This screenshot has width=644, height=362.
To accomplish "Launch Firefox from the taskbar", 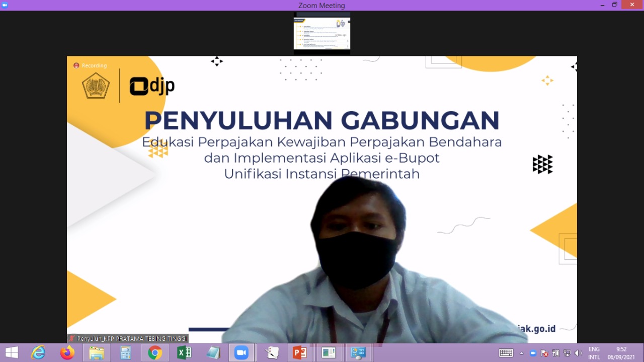I will (67, 353).
